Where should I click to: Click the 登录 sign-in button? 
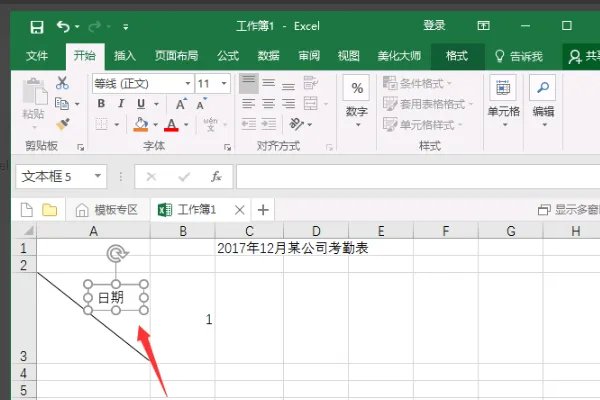point(434,26)
